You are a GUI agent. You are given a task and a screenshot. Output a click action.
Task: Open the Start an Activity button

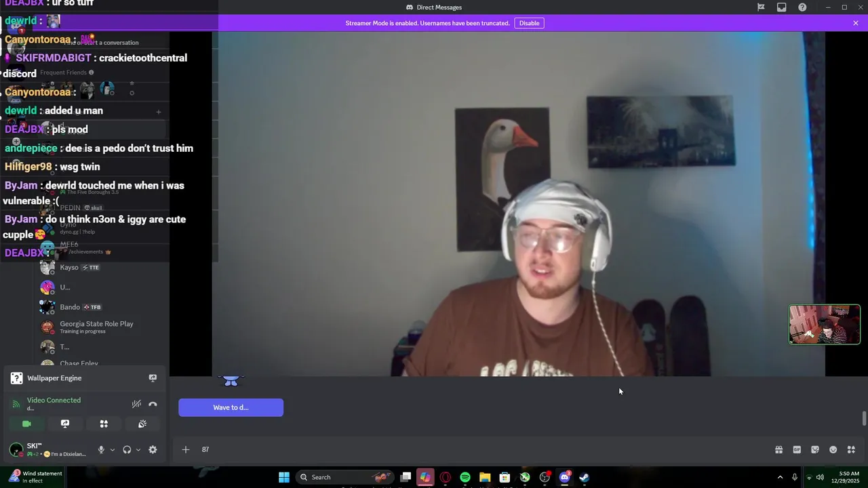(x=104, y=424)
